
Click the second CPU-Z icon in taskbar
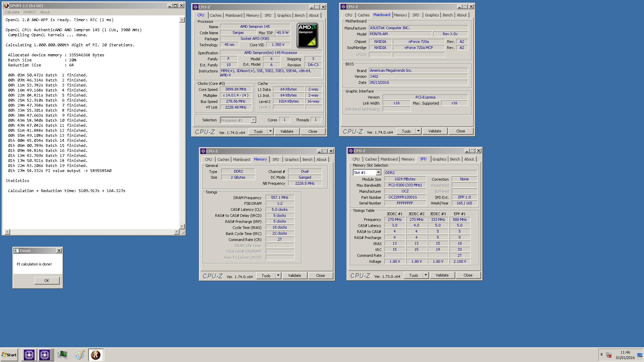pyautogui.click(x=44, y=355)
